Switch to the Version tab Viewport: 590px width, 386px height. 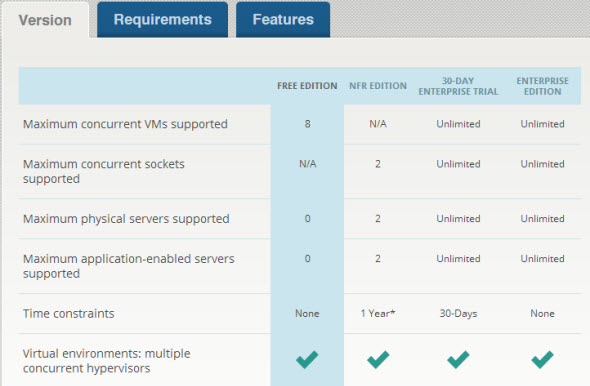click(x=45, y=20)
